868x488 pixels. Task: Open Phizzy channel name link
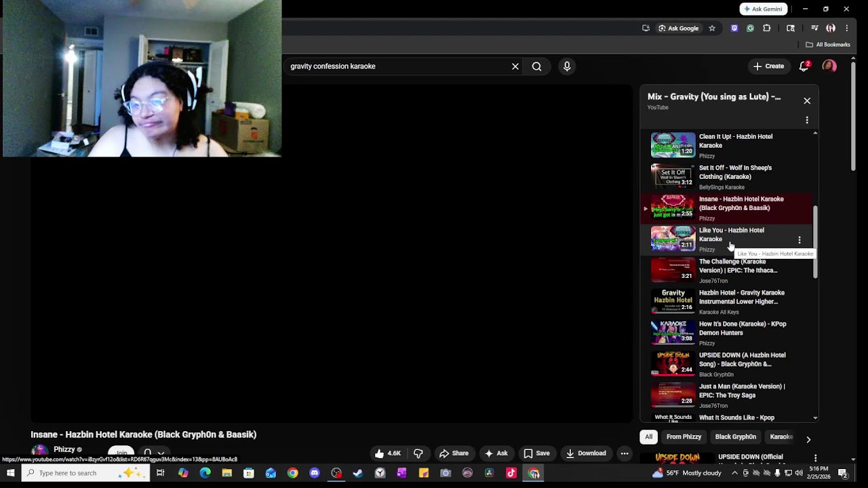pos(64,449)
